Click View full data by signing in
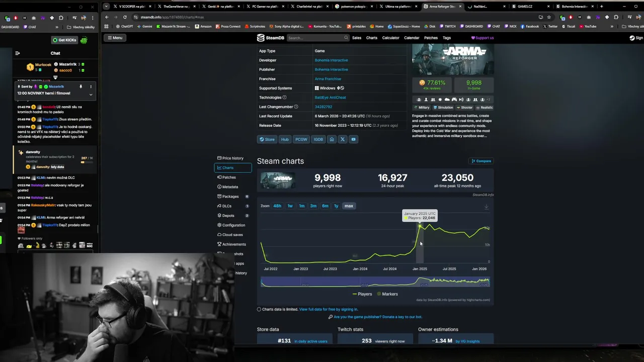Image resolution: width=644 pixels, height=362 pixels. point(329,309)
